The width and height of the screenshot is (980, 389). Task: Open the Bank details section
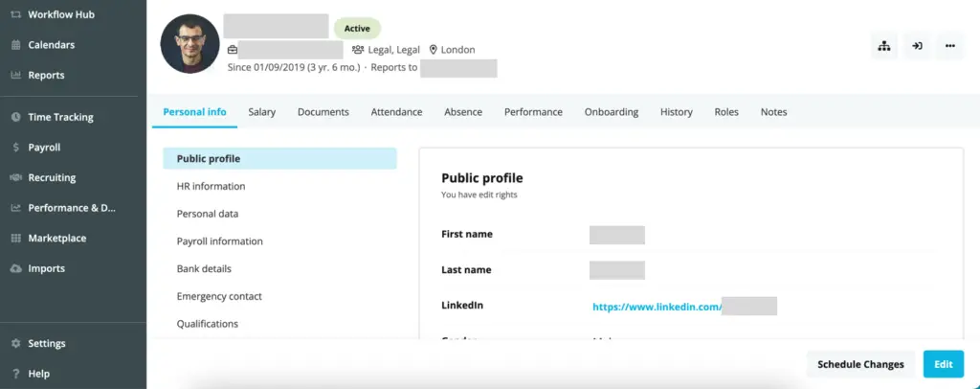(x=204, y=268)
